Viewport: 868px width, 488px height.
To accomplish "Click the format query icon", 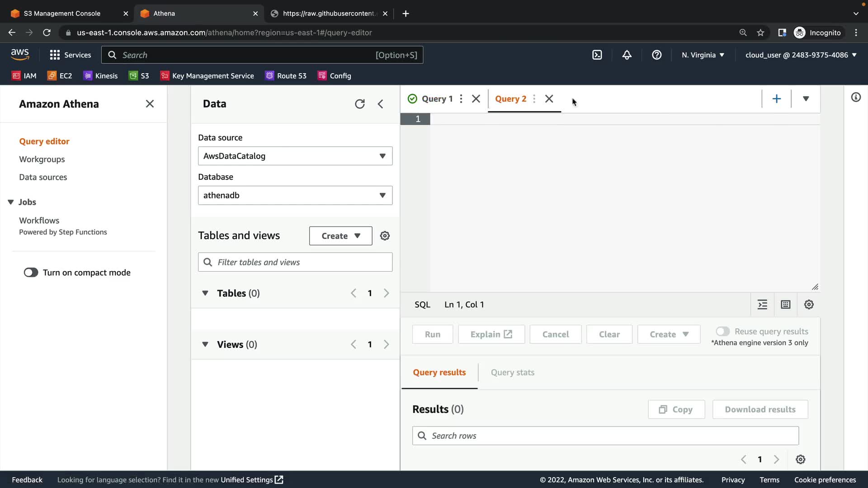I will (762, 305).
